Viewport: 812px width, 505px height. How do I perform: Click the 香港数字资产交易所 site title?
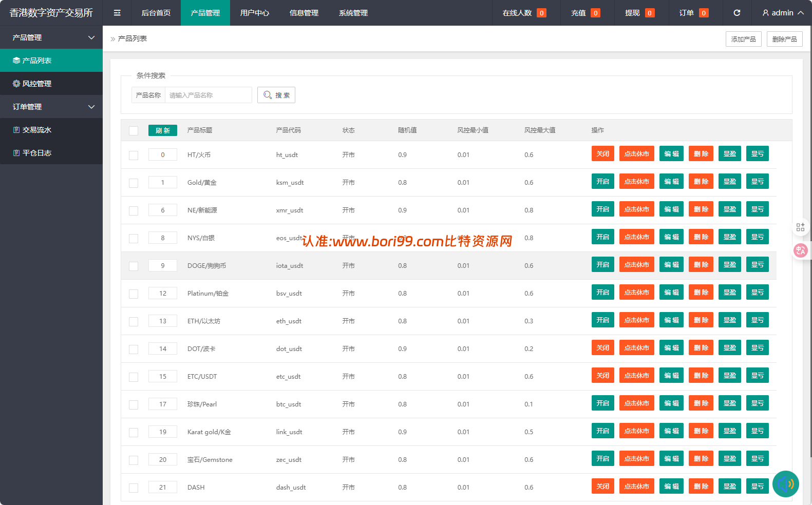pos(51,13)
